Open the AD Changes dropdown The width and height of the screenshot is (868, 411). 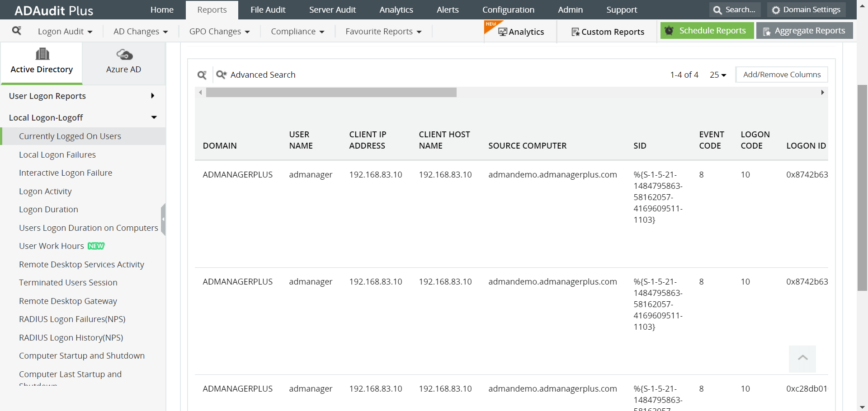click(x=141, y=32)
